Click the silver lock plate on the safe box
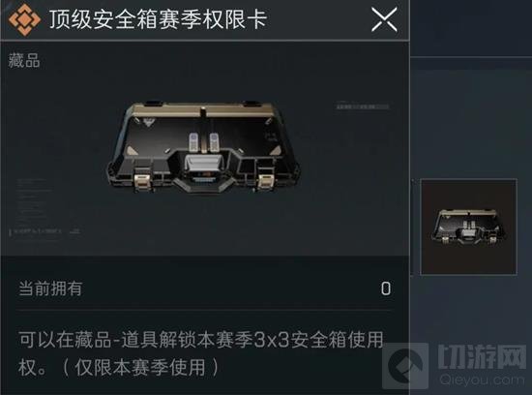The height and width of the screenshot is (395, 532). pos(203,164)
